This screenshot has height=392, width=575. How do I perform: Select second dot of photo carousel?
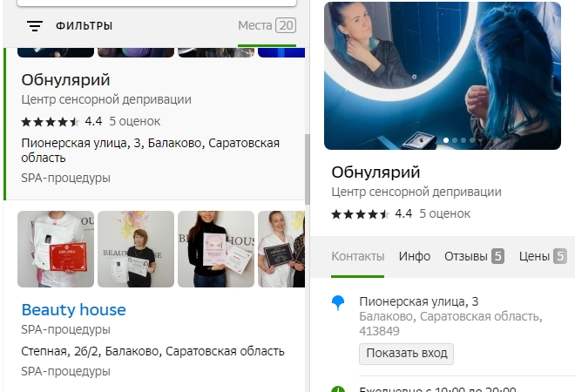click(x=455, y=140)
